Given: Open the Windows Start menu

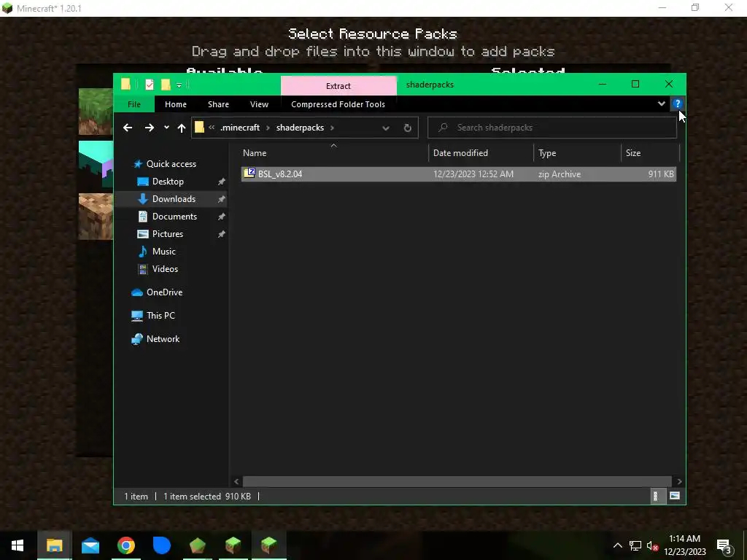Looking at the screenshot, I should coord(18,545).
